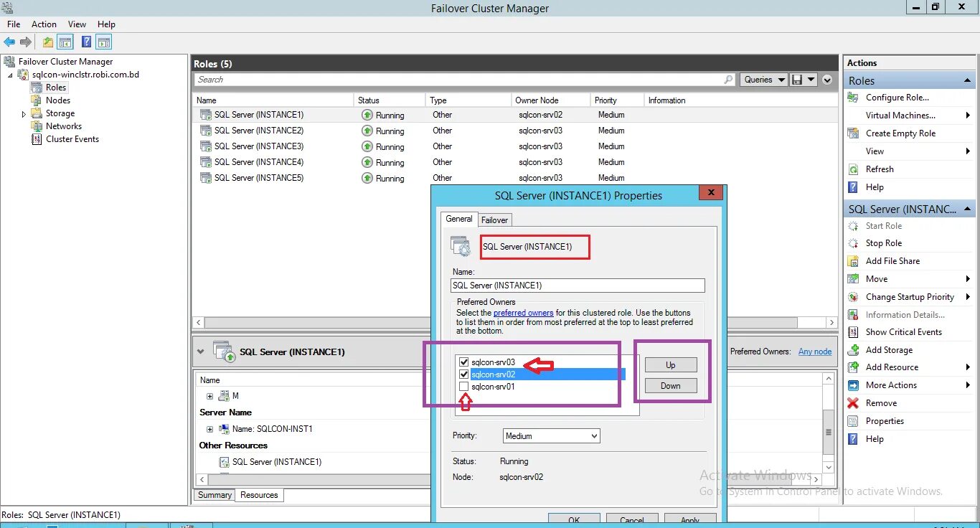
Task: Click the Forward arrow toolbar icon
Action: click(x=26, y=42)
